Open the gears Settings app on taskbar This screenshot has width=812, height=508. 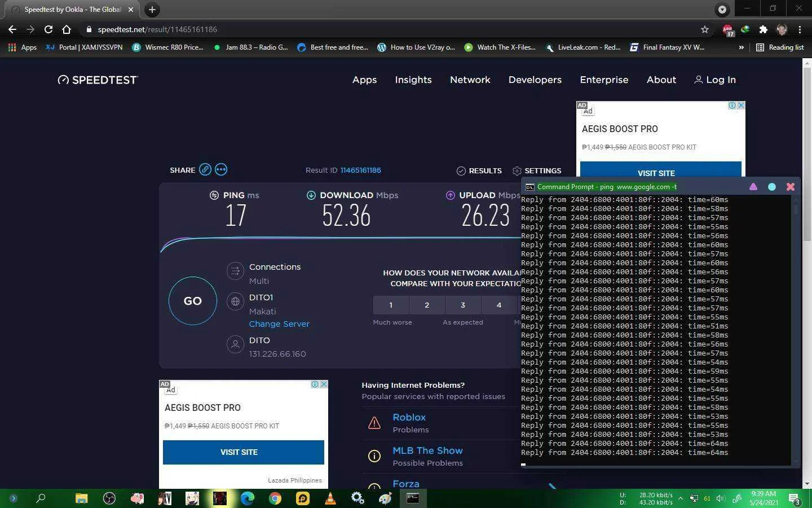[x=358, y=498]
